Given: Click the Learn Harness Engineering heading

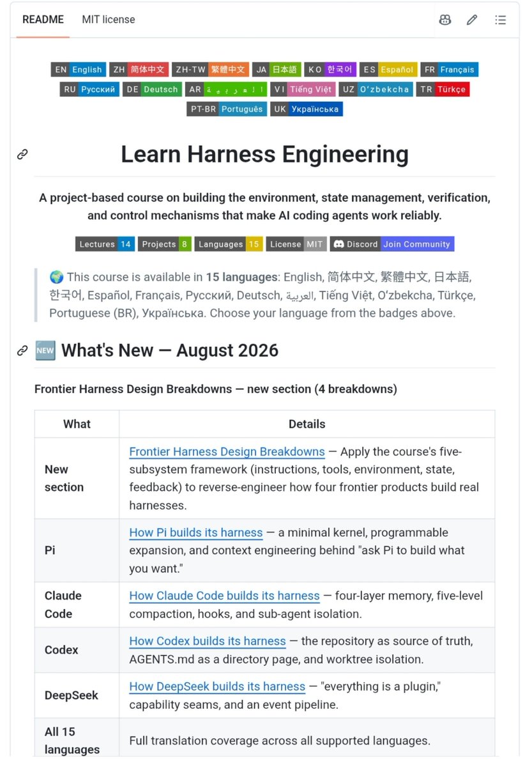Looking at the screenshot, I should point(264,154).
